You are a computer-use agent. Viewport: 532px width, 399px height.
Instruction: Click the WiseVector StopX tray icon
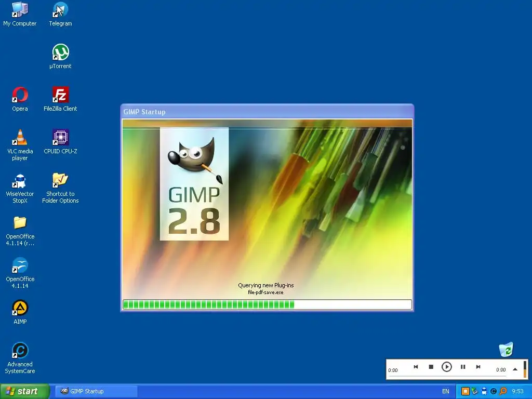pyautogui.click(x=484, y=391)
